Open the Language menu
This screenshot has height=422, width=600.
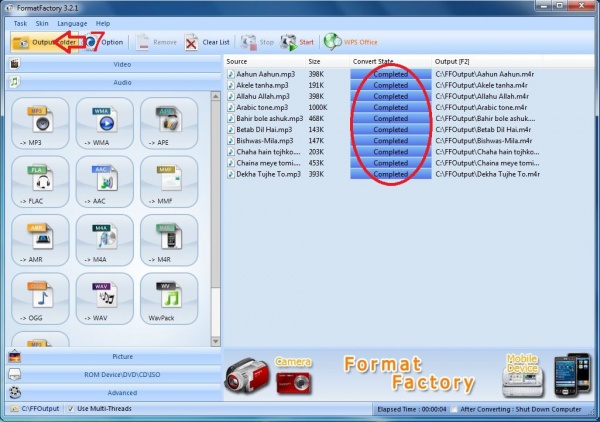72,23
